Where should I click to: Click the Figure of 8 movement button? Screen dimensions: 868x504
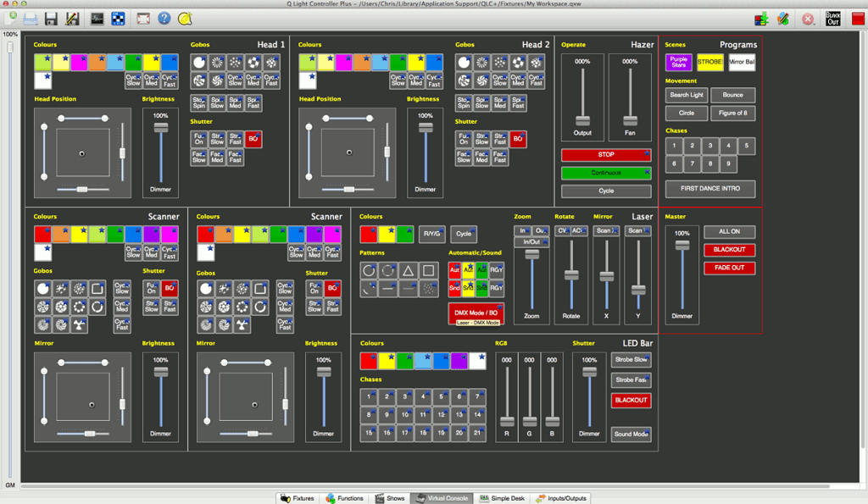click(x=732, y=113)
